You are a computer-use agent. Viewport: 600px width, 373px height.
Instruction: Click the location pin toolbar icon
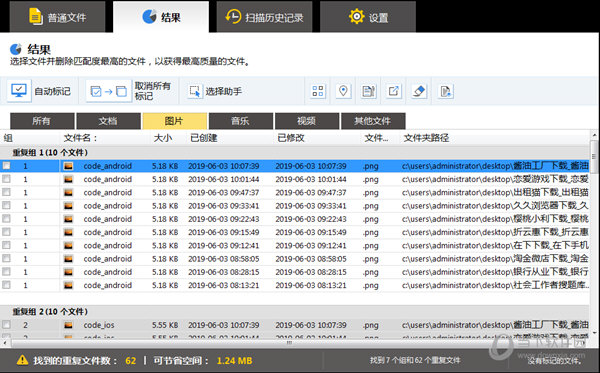(343, 91)
